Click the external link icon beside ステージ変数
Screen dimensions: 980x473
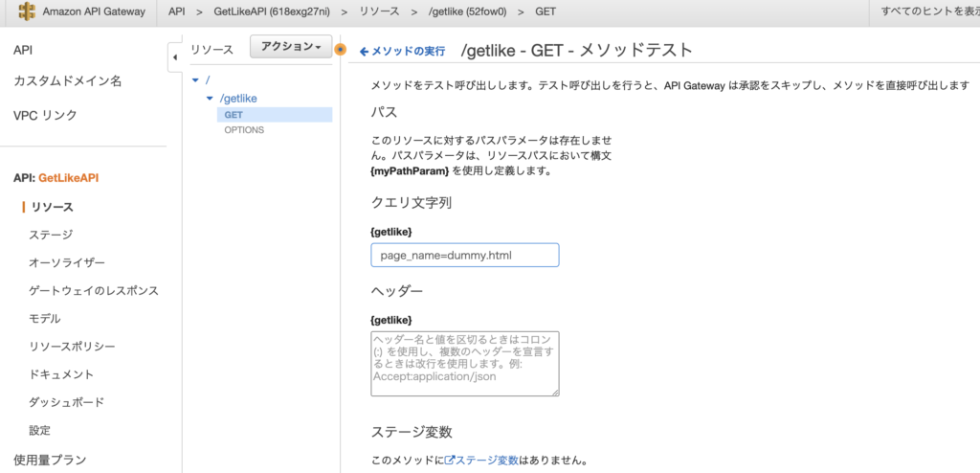click(x=449, y=461)
